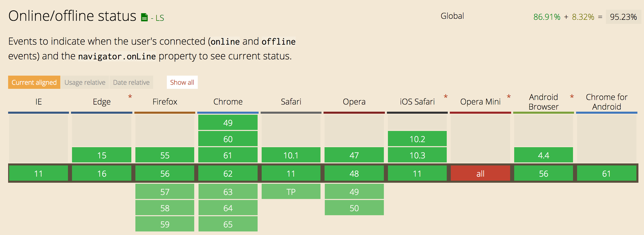Screen dimensions: 644x235
Task: Select the Date relative view
Action: (131, 82)
